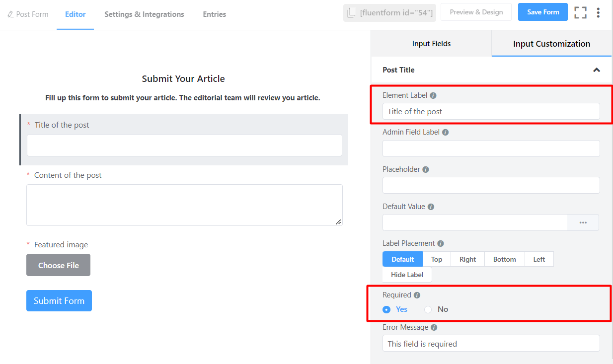Select Default label placement

(402, 259)
